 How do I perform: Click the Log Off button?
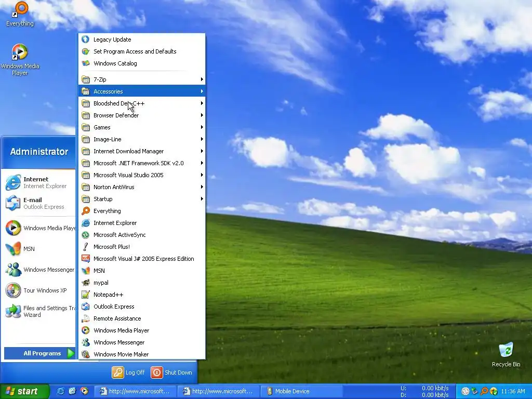tap(129, 373)
